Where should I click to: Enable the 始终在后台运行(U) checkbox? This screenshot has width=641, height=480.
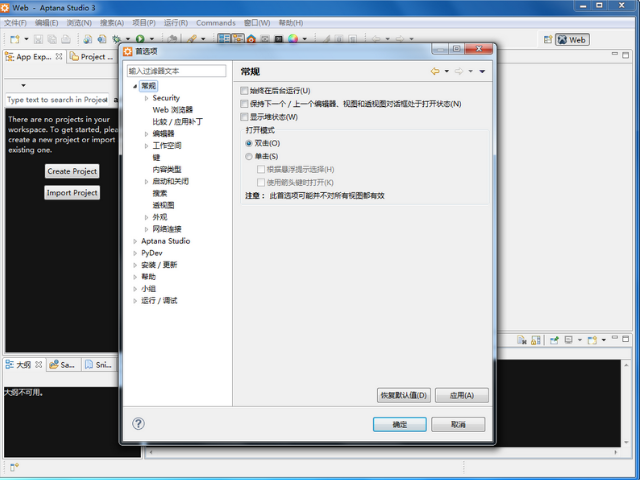click(x=244, y=90)
